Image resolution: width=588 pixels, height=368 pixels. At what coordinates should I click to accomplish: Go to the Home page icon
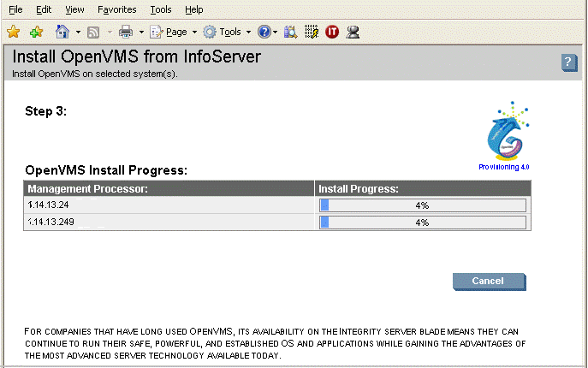(x=62, y=32)
